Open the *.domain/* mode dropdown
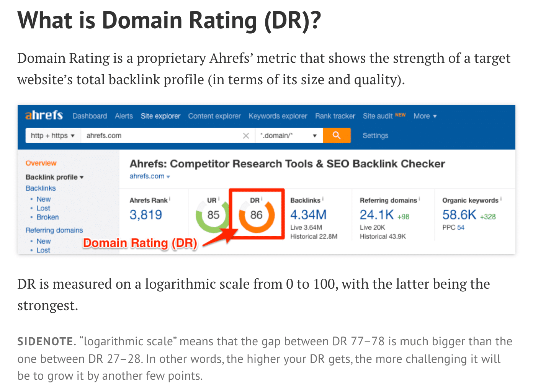 (289, 136)
